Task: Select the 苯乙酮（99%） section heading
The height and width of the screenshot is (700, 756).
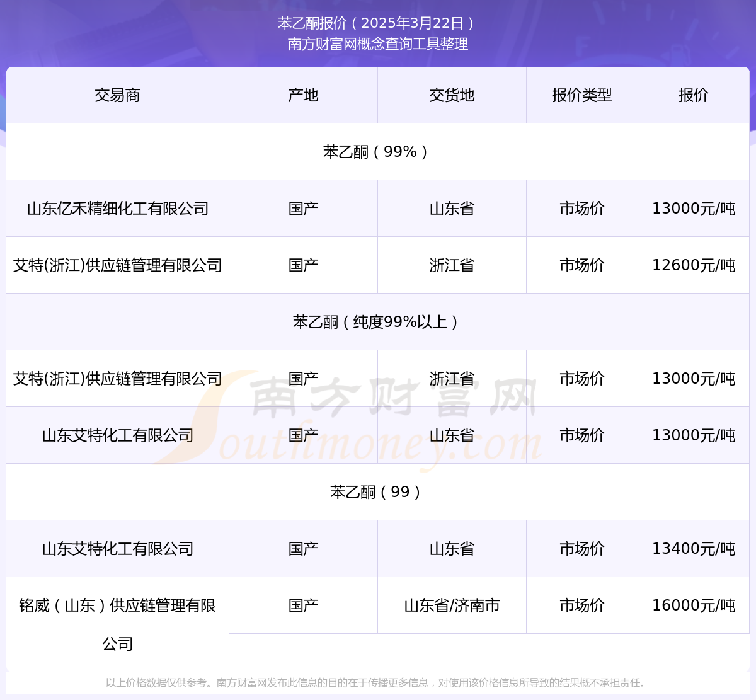Action: (x=378, y=152)
